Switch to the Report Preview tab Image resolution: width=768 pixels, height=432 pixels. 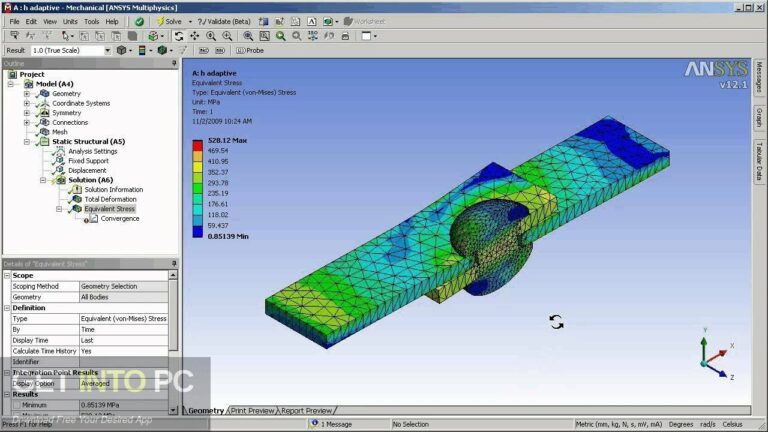(307, 410)
